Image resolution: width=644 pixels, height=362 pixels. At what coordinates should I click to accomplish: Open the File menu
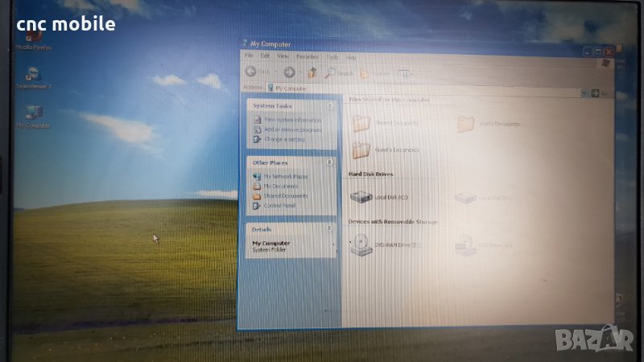click(248, 56)
